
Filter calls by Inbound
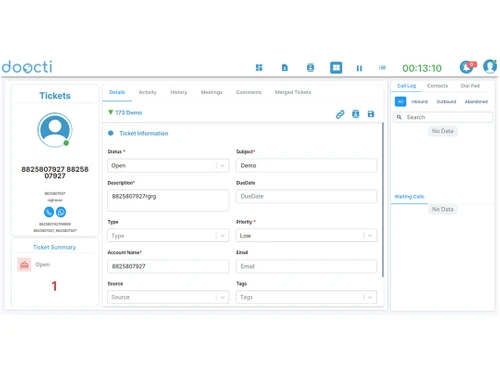pyautogui.click(x=419, y=102)
